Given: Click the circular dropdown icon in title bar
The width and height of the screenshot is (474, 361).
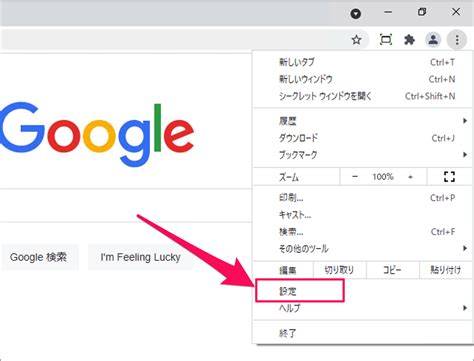Looking at the screenshot, I should pos(356,14).
